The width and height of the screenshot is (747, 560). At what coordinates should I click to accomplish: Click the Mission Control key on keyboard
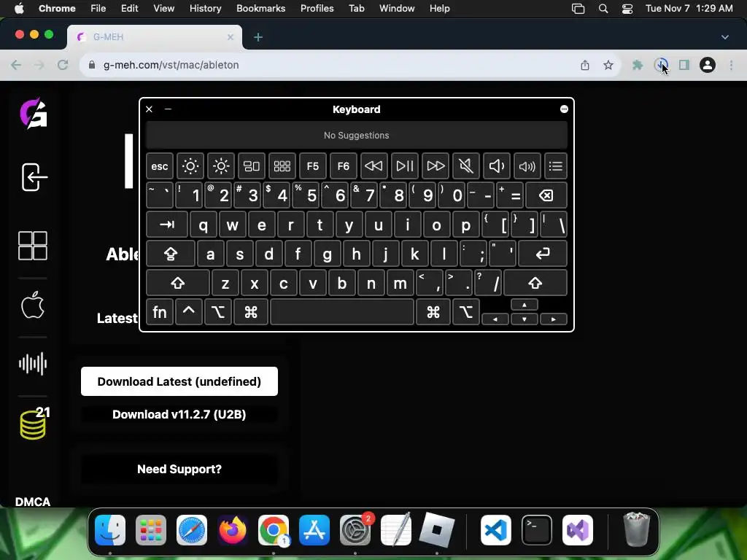click(x=252, y=166)
